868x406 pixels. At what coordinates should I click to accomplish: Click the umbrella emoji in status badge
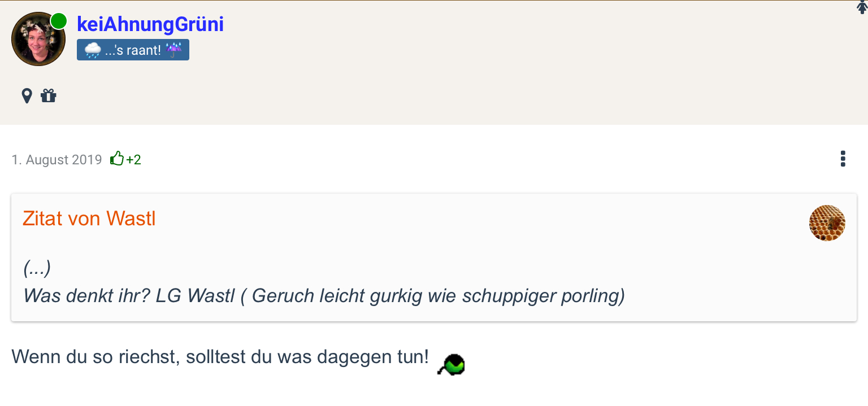coord(173,50)
